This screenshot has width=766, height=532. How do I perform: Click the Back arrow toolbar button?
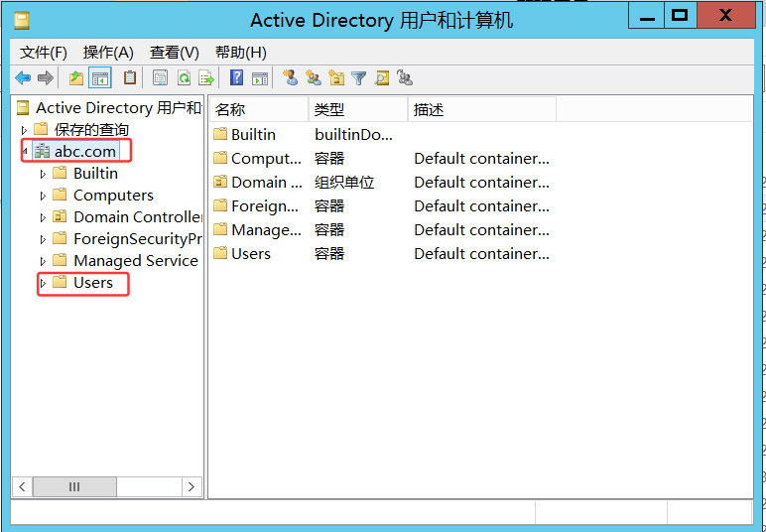click(x=23, y=77)
